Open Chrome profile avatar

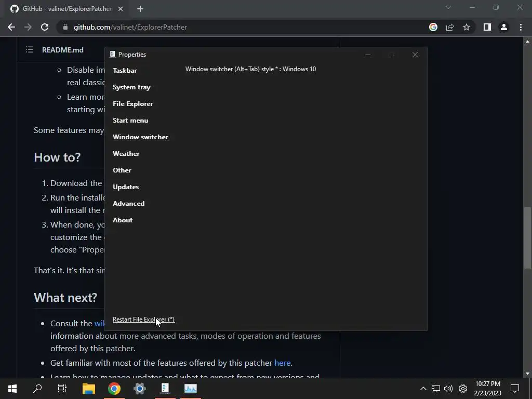click(x=504, y=27)
